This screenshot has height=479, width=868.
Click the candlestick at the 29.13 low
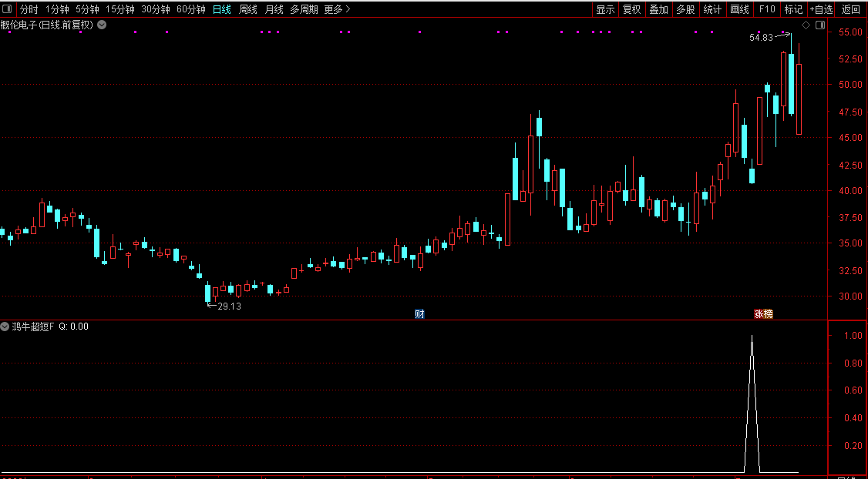(207, 293)
